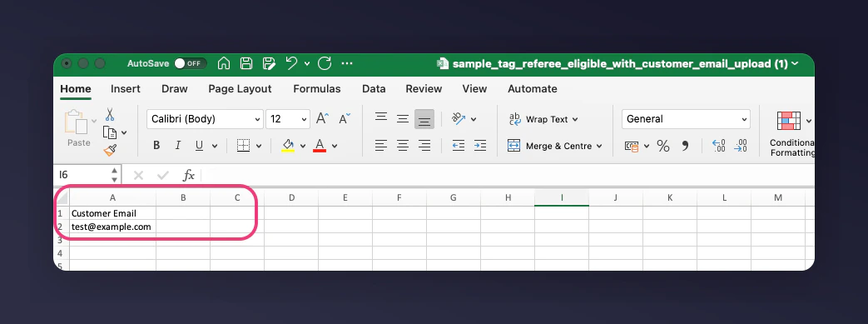868x324 pixels.
Task: Select the Format Painter brush
Action: (x=110, y=150)
